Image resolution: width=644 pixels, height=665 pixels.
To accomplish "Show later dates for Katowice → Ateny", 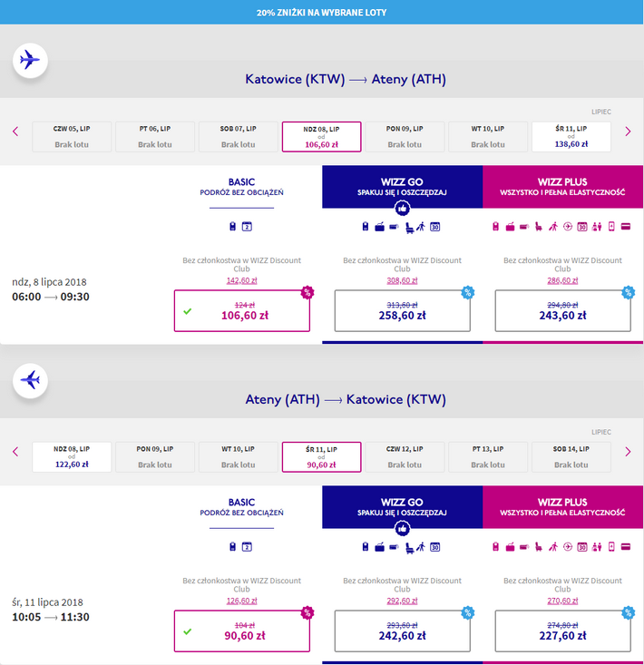I will 628,132.
